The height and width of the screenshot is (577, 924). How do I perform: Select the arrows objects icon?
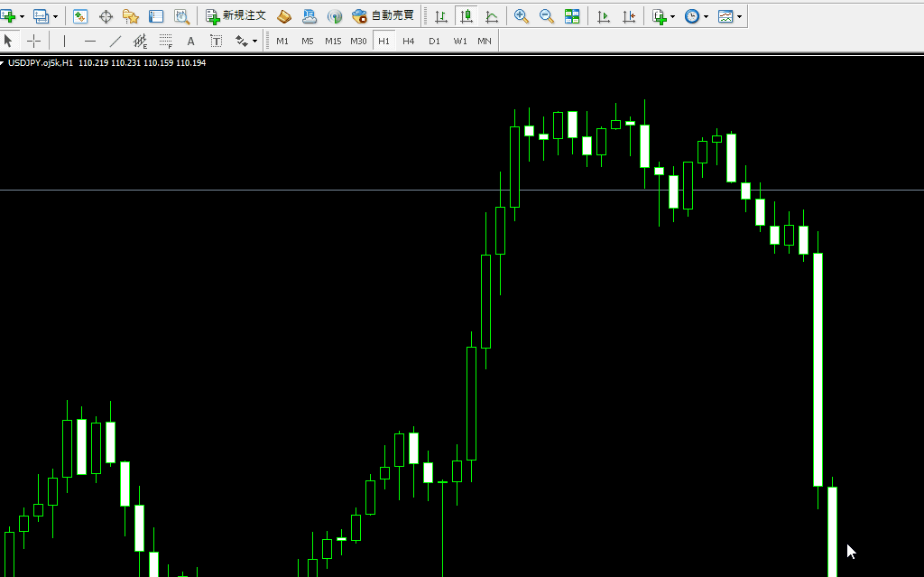click(x=241, y=41)
